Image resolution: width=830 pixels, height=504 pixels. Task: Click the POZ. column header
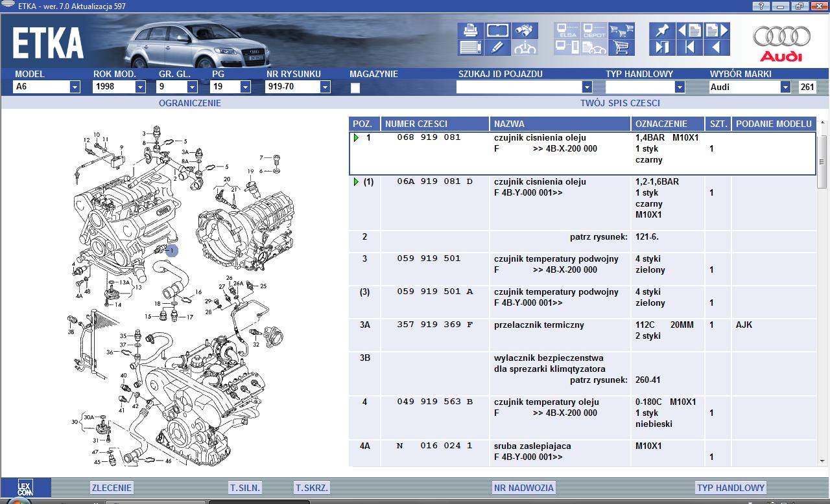coord(364,124)
